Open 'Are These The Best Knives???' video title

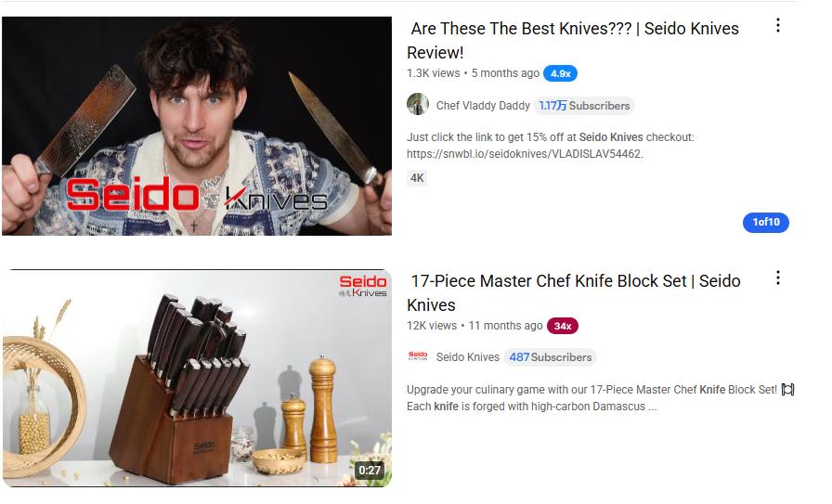click(573, 40)
